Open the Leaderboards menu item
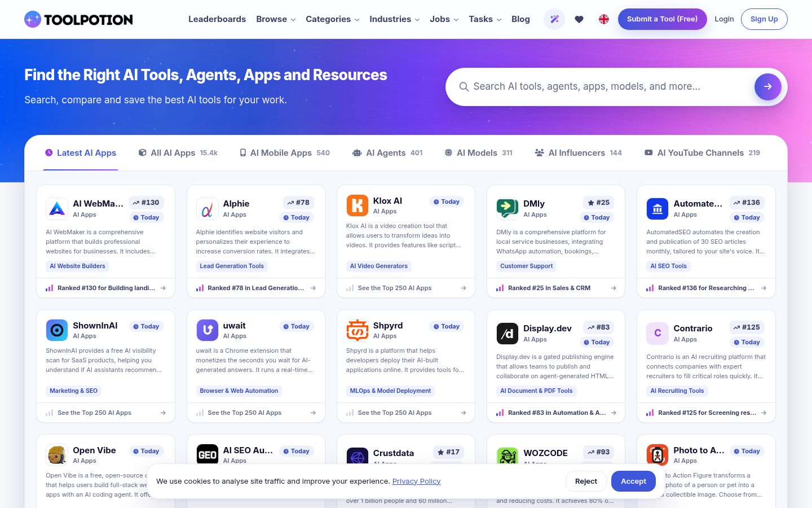Screen dimensions: 812x508 217,19
